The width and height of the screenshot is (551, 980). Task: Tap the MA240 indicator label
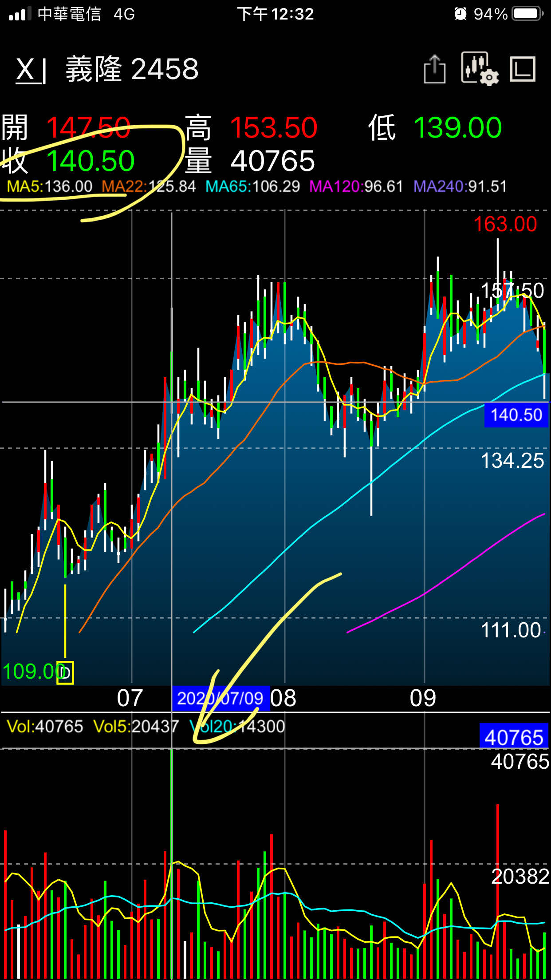(x=460, y=186)
